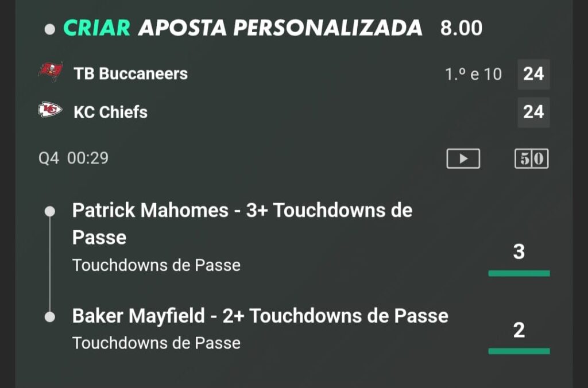The width and height of the screenshot is (588, 388).
Task: Open the KC Chiefs team name
Action: (x=111, y=112)
